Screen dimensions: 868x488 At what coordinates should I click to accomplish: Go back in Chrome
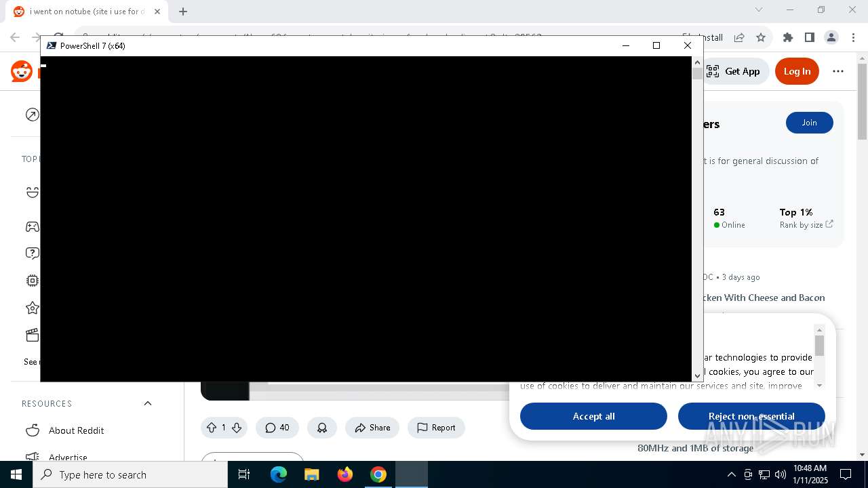tap(15, 37)
